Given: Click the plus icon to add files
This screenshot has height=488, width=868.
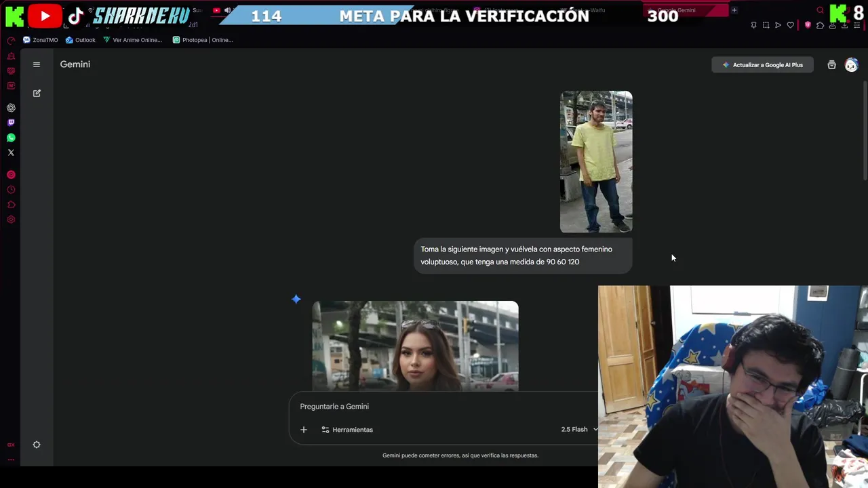Looking at the screenshot, I should point(304,430).
